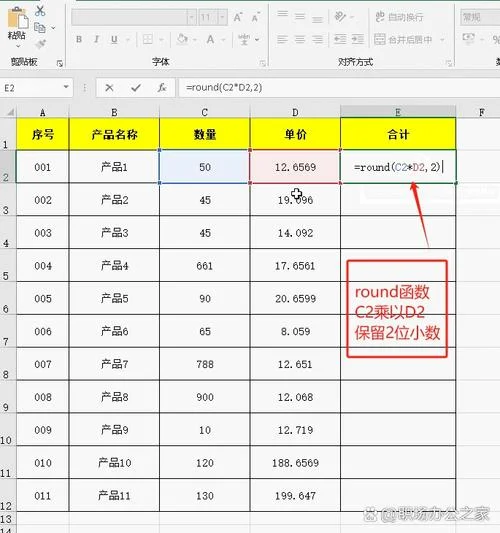Toggle Align Right in alignment group
500x533 pixels.
pyautogui.click(x=317, y=39)
